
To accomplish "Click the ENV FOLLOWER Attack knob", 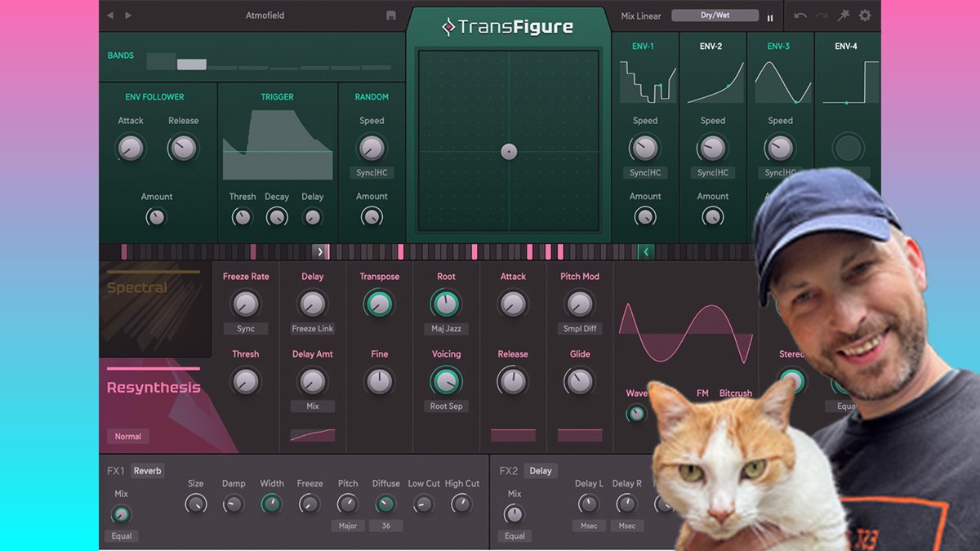I will click(130, 148).
